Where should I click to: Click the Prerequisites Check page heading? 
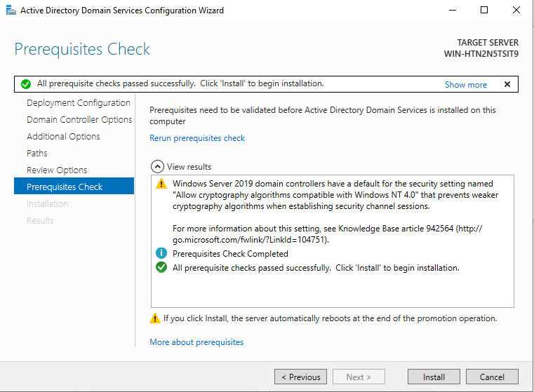[82, 49]
